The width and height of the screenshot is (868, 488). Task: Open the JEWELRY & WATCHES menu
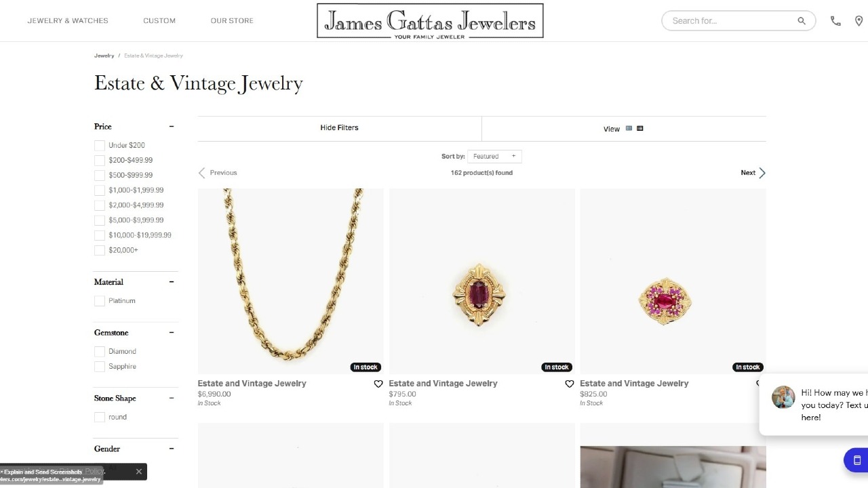(x=68, y=20)
